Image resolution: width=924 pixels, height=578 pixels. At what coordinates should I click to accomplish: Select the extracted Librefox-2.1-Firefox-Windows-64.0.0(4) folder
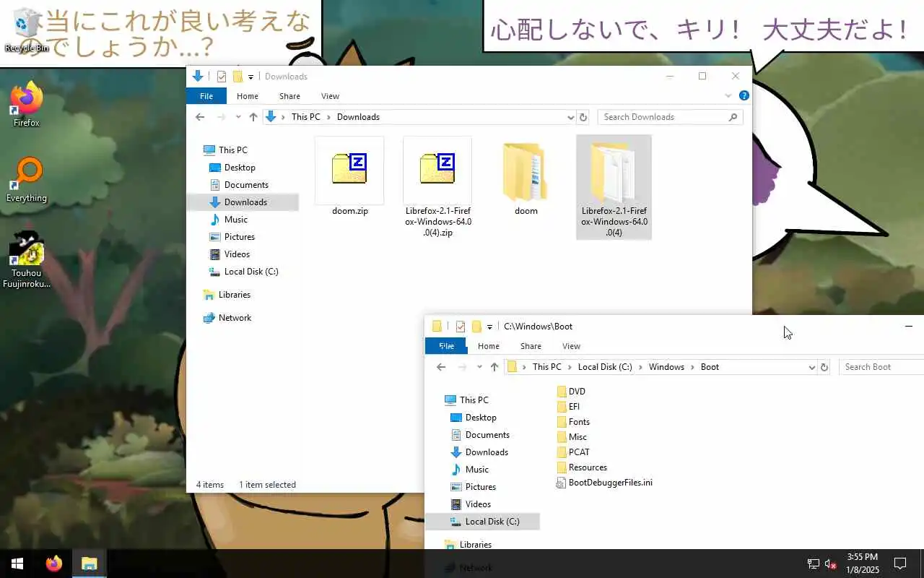pos(614,188)
